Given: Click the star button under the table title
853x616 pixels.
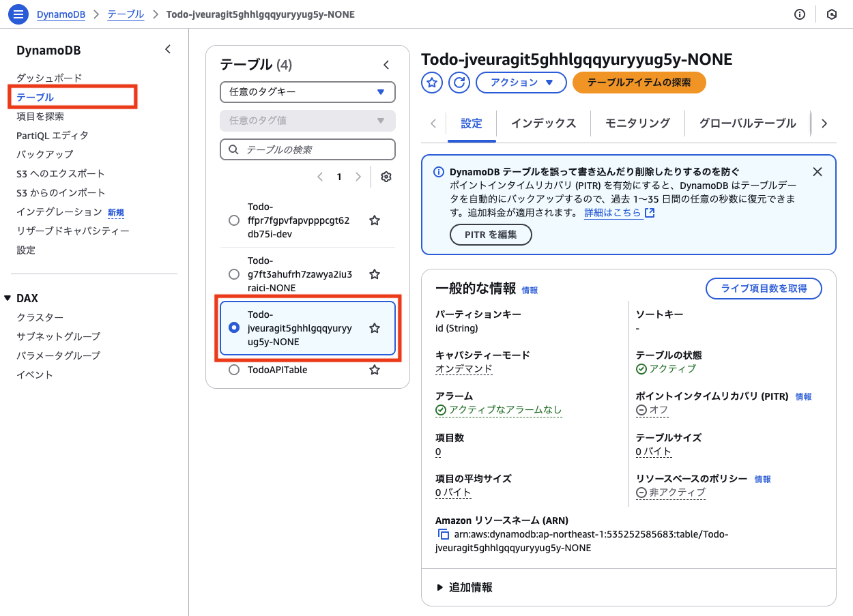Looking at the screenshot, I should coord(432,83).
